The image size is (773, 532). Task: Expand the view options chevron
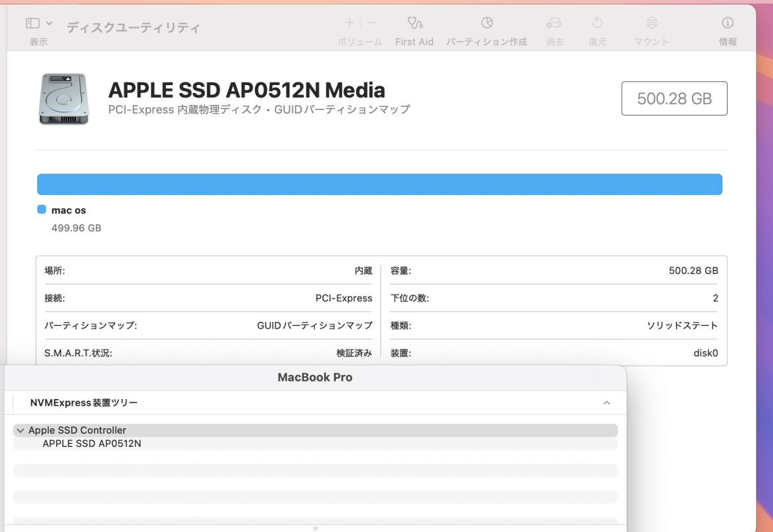pos(49,23)
